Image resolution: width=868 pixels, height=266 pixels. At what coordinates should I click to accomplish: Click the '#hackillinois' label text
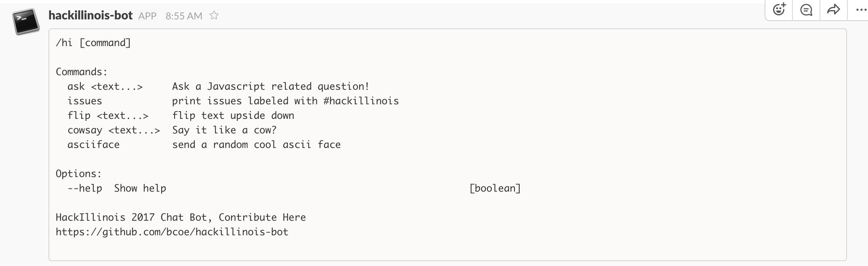(x=361, y=101)
